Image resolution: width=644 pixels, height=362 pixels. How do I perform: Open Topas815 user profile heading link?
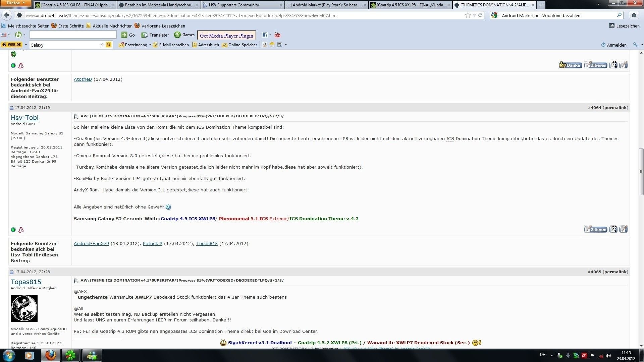26,282
